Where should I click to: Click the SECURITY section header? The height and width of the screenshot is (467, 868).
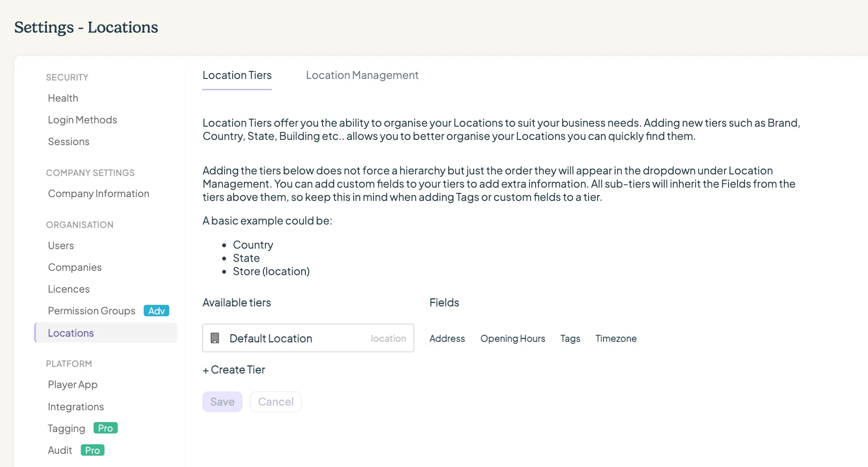coord(67,77)
